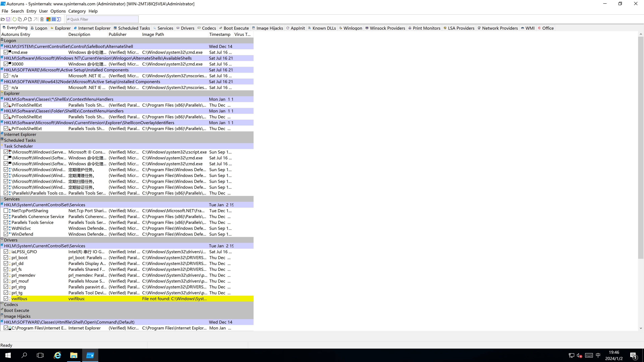Sort by the Autoruns Entry column header
The height and width of the screenshot is (362, 644).
tap(34, 34)
